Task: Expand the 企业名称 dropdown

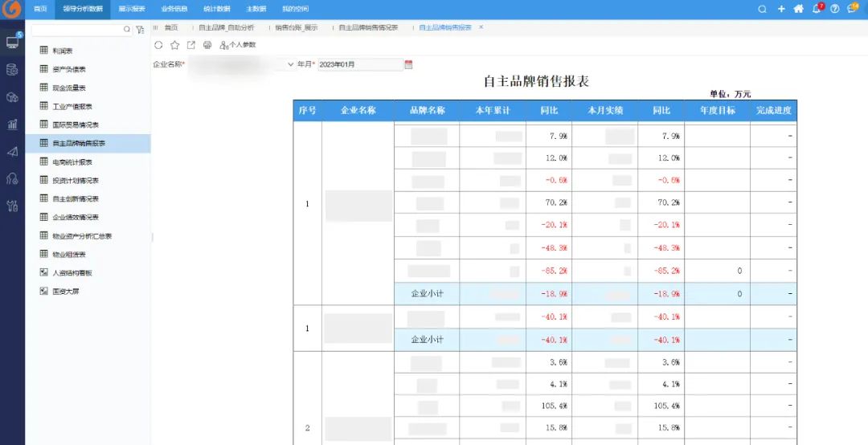Action: (290, 64)
